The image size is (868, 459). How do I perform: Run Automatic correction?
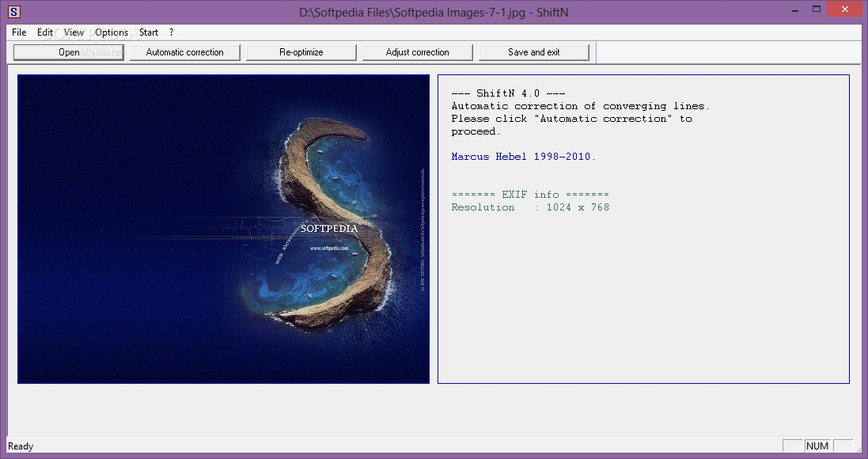click(185, 52)
